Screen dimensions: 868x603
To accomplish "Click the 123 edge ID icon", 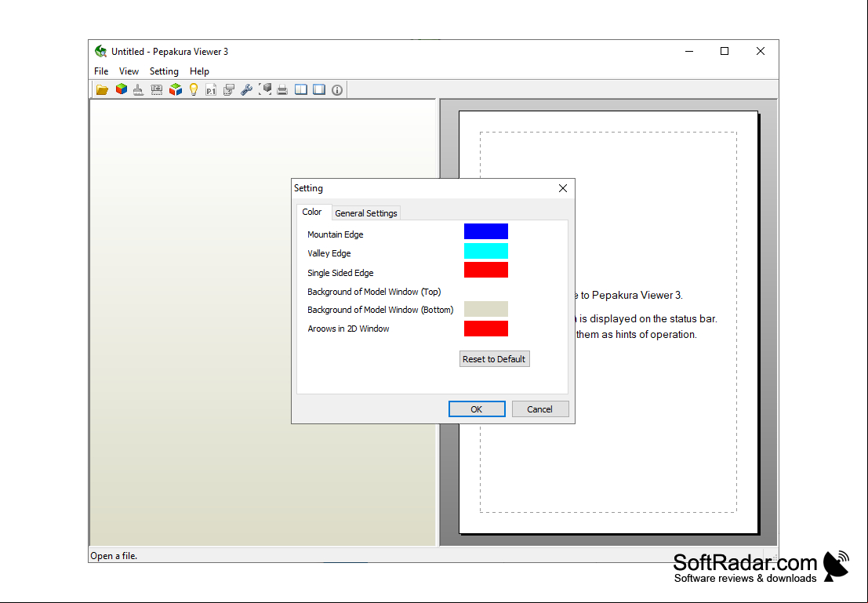I will pyautogui.click(x=157, y=89).
